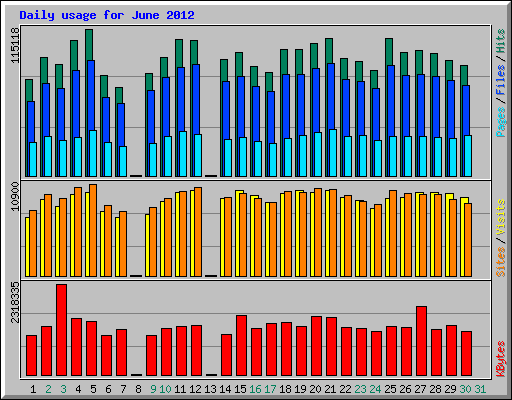Click the 'Daily usage for June 2012' title
The height and width of the screenshot is (400, 512).
pyautogui.click(x=107, y=15)
